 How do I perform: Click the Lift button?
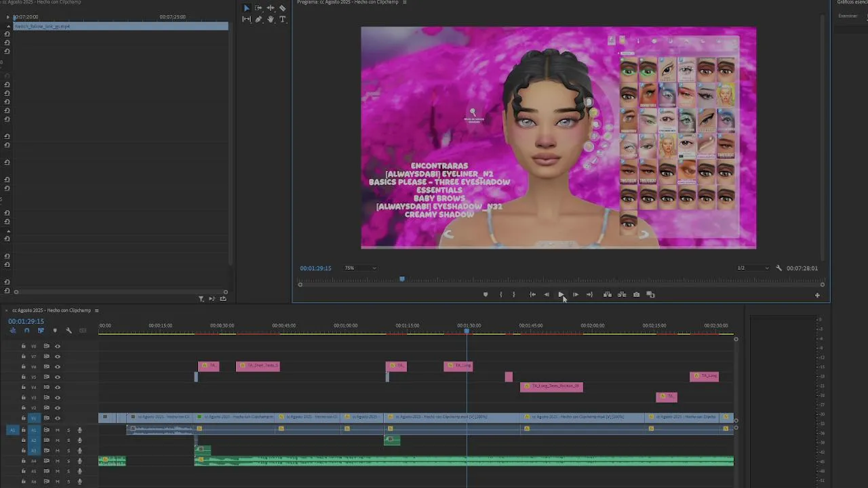pos(607,294)
